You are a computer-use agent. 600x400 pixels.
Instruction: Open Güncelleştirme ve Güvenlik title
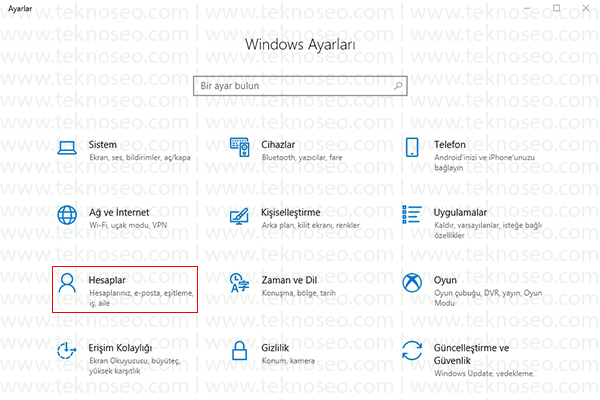[x=471, y=354]
